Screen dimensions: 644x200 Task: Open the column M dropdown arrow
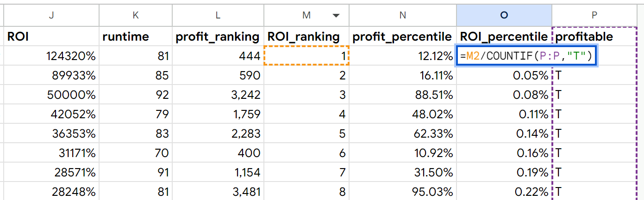pyautogui.click(x=336, y=16)
